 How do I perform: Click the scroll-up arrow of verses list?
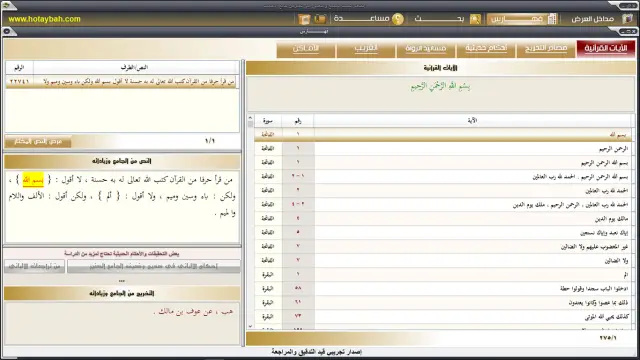250,118
